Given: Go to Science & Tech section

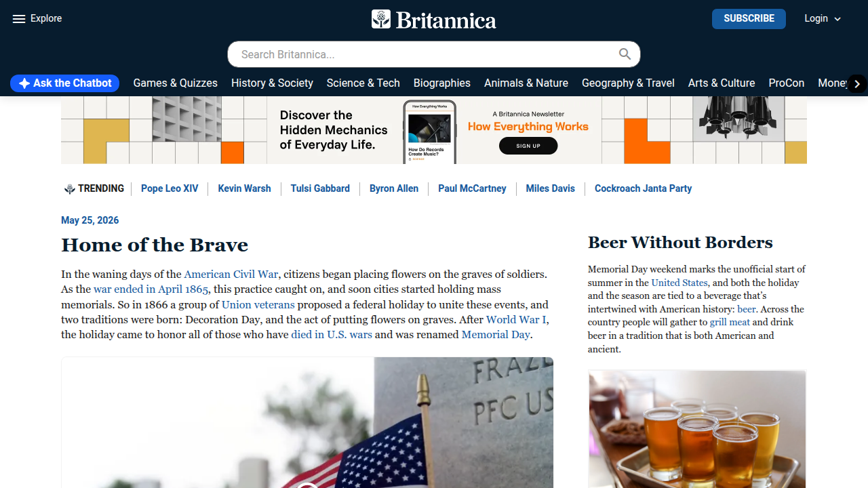Looking at the screenshot, I should [363, 83].
